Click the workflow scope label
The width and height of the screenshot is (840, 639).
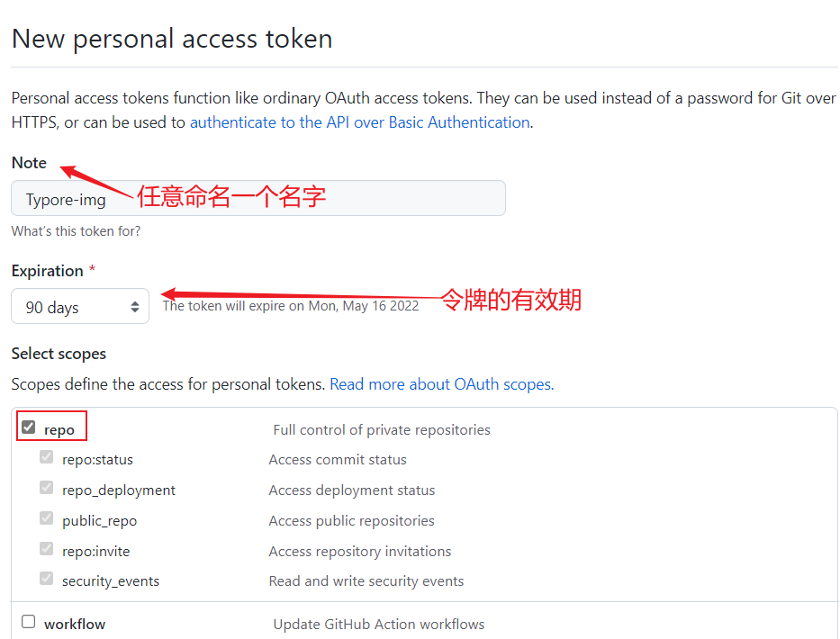(75, 624)
